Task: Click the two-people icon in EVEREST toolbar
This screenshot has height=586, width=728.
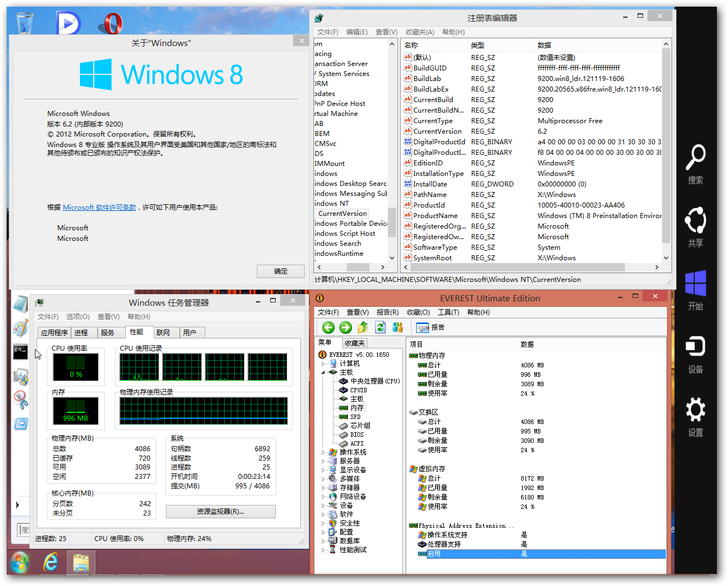Action: coord(397,327)
